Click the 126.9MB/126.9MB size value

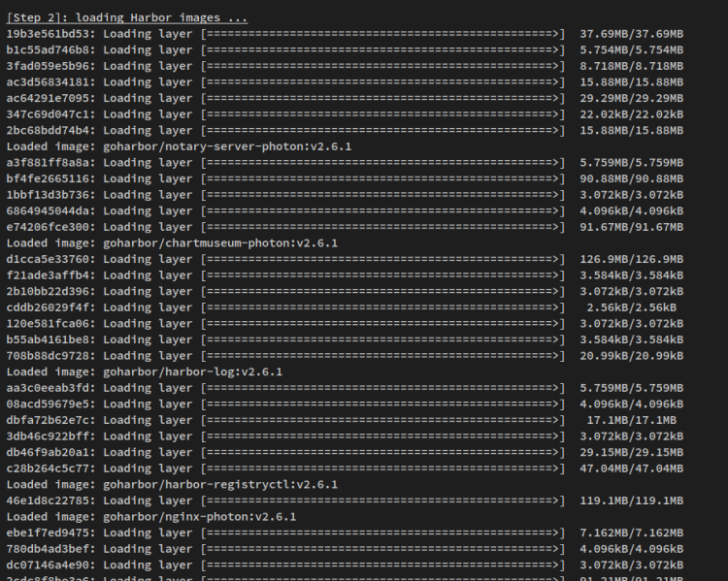point(632,259)
